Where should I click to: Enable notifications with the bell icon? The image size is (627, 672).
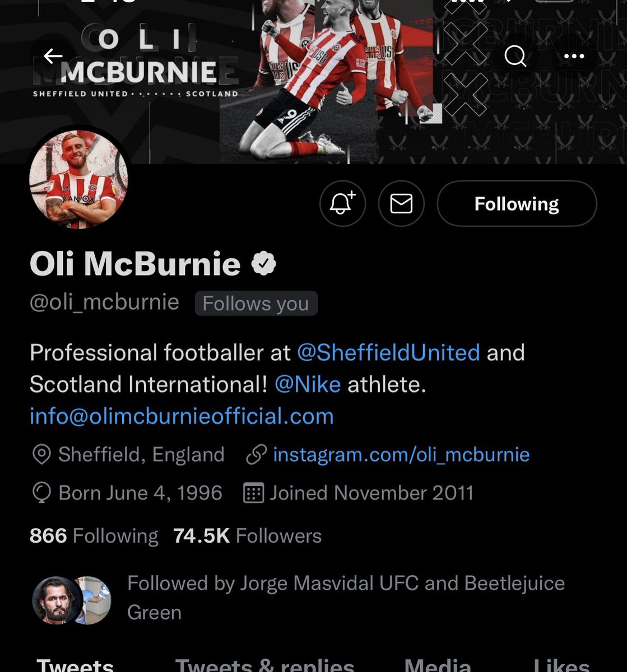pos(342,203)
